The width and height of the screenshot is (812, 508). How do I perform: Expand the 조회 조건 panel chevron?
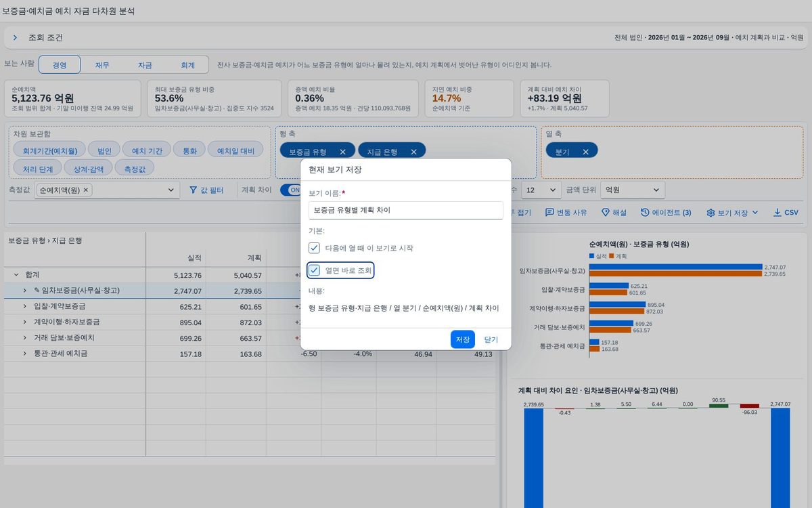[x=15, y=38]
